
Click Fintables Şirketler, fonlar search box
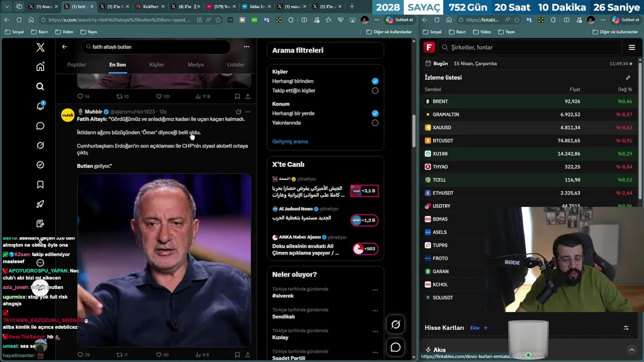(530, 47)
